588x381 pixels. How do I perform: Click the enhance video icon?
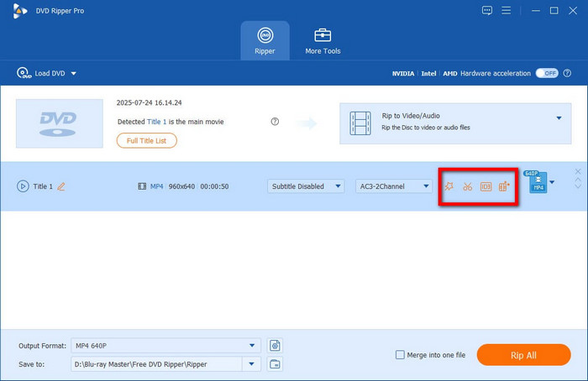click(x=504, y=186)
